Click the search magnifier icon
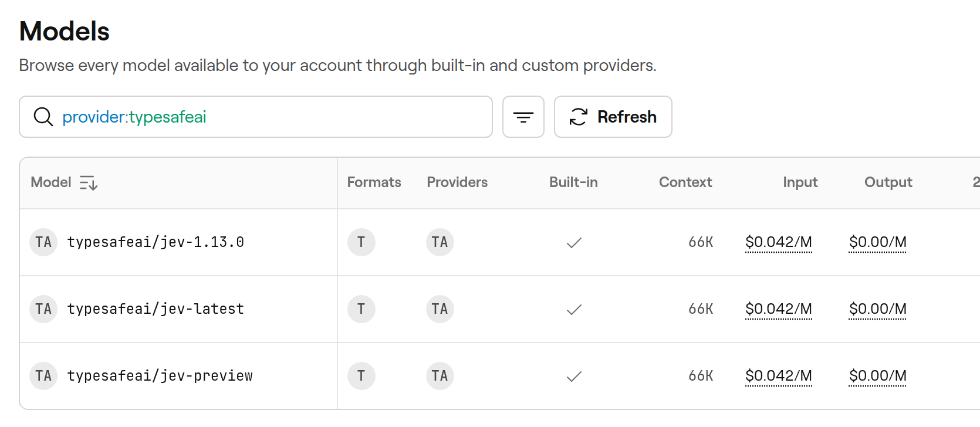The width and height of the screenshot is (980, 427). pyautogui.click(x=43, y=117)
